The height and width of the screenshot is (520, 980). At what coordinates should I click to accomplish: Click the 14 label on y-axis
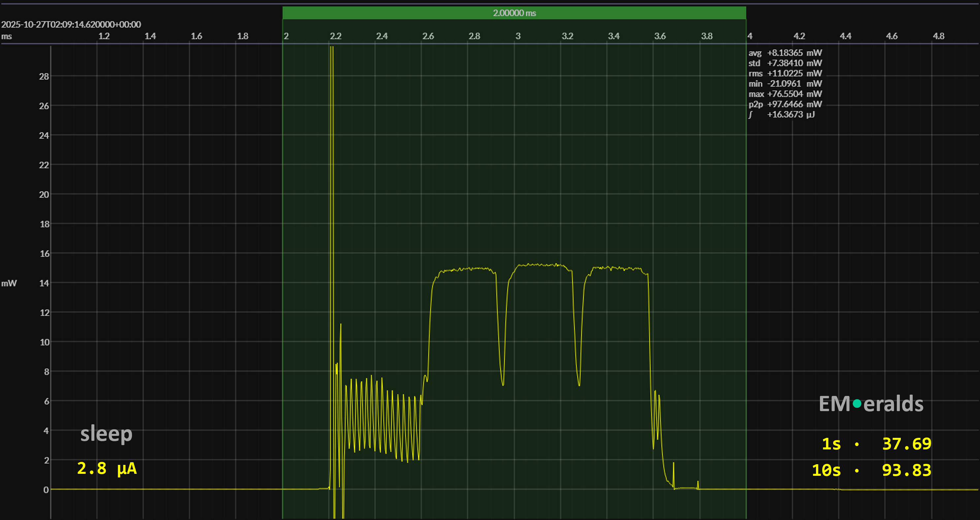tap(44, 283)
